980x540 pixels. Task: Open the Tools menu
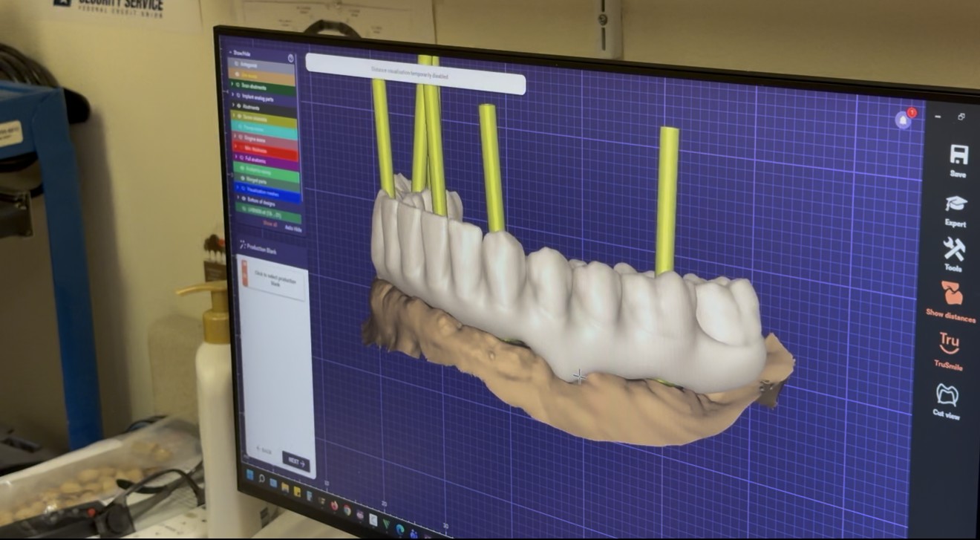tap(953, 254)
